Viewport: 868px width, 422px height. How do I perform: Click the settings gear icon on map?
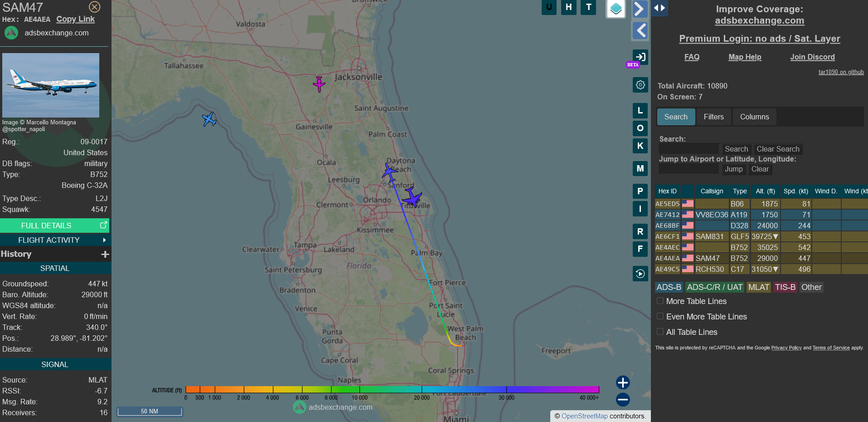pos(640,85)
